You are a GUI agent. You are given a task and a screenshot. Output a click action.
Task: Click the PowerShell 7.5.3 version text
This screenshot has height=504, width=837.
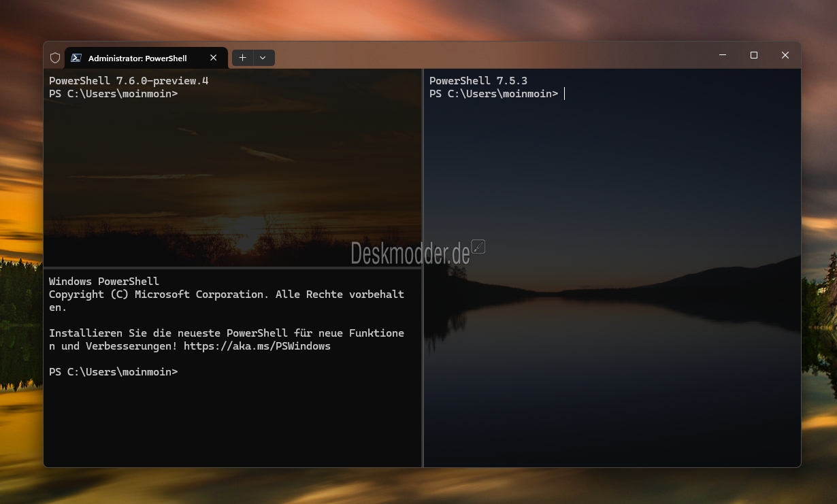[x=478, y=81]
